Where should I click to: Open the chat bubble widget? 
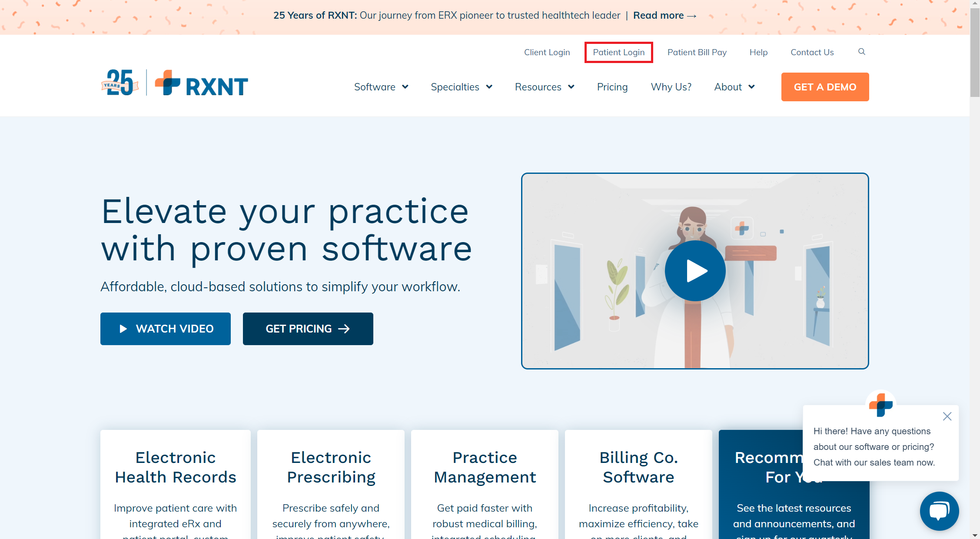pos(939,511)
